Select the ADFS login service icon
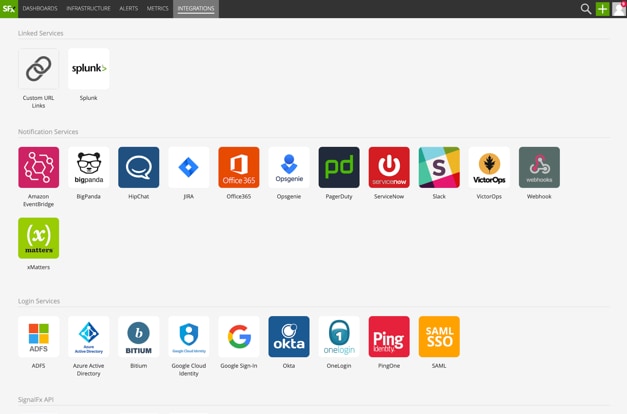The image size is (627, 414). (38, 337)
